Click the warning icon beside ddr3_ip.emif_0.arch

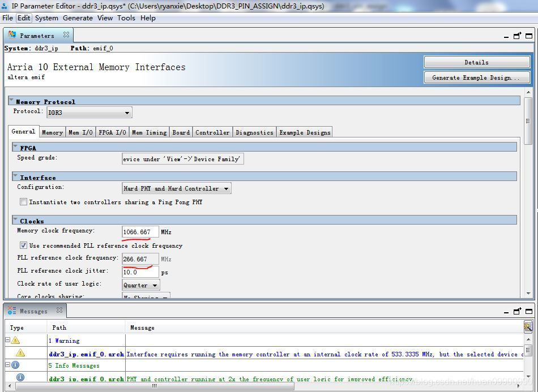coord(20,352)
